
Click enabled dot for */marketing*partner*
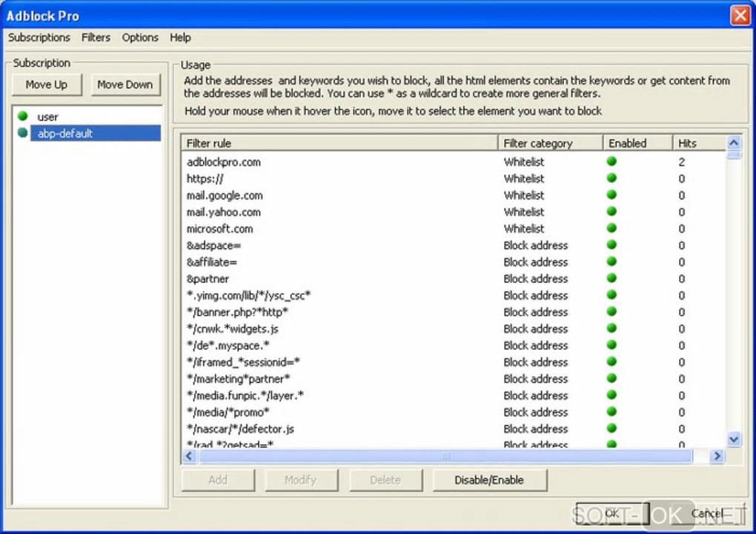(611, 378)
